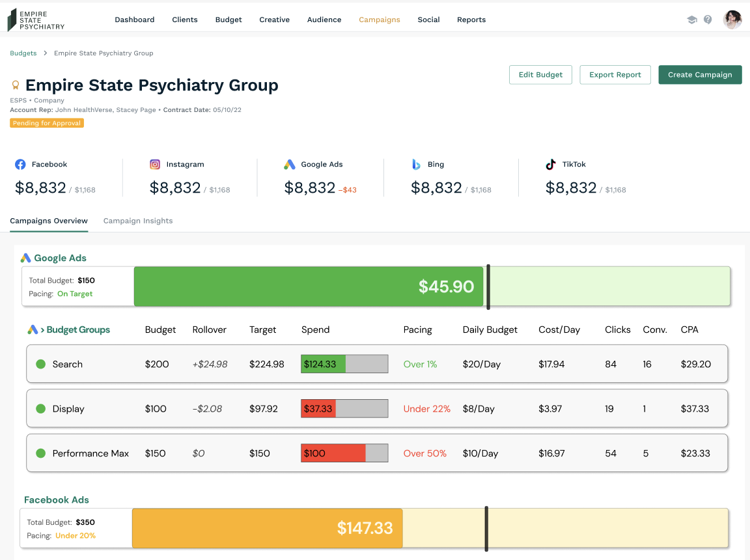The width and height of the screenshot is (750, 560).
Task: Click the Empire State Psychiatry logo
Action: coord(36,20)
